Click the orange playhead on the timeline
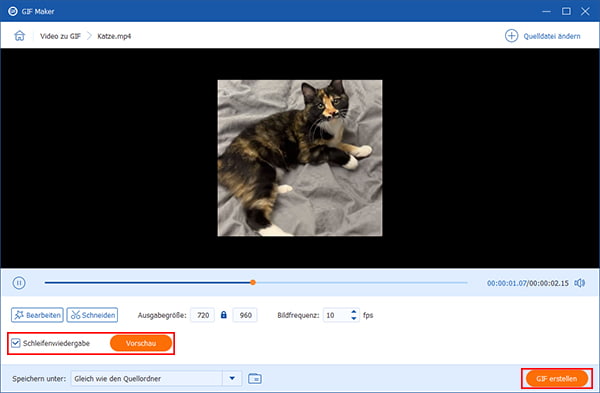This screenshot has height=393, width=600. pos(253,282)
